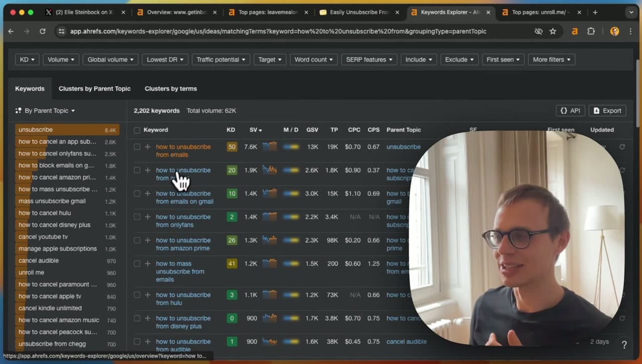Open the tab search chevron at right
642x364 pixels.
point(631,12)
